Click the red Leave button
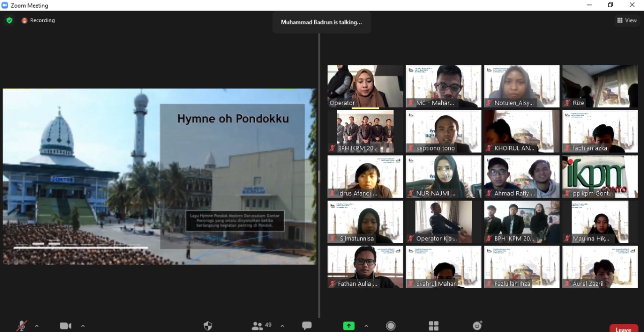 pyautogui.click(x=623, y=329)
